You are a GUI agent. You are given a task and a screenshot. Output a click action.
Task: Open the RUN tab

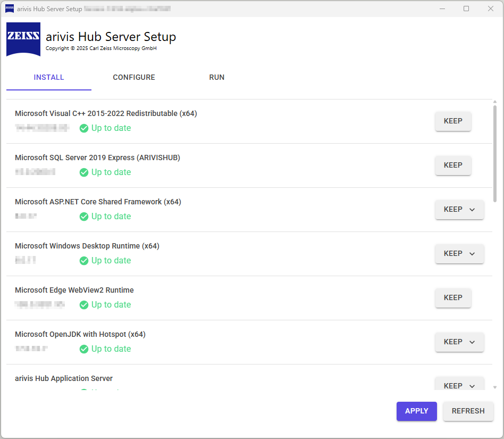coord(216,77)
